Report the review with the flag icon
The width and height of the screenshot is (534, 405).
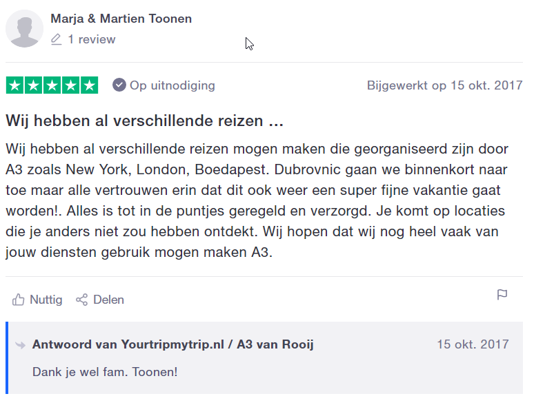[502, 295]
